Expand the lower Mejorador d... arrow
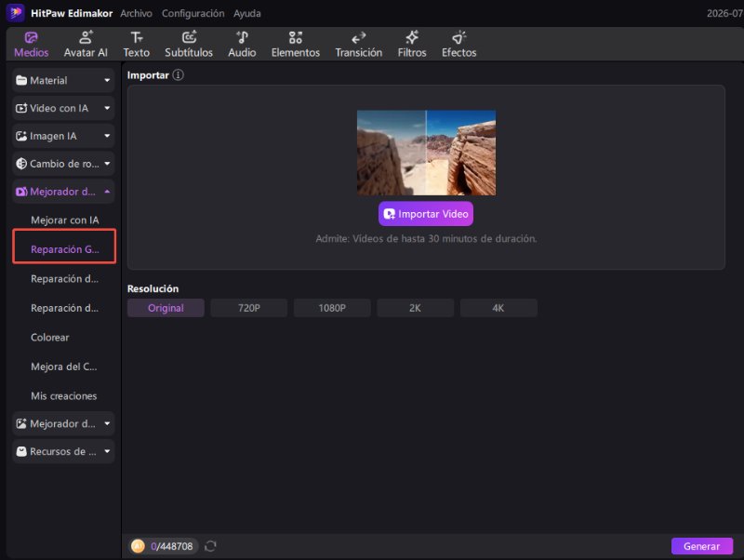 tap(107, 424)
